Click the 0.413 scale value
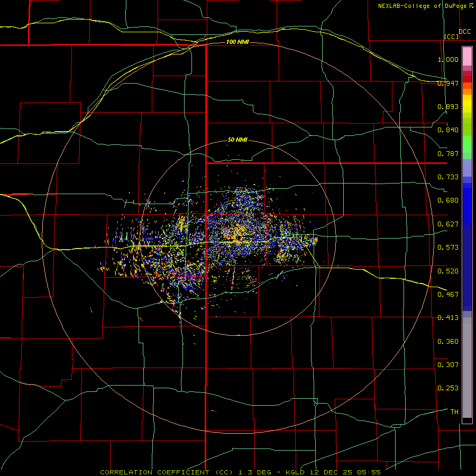The height and width of the screenshot is (476, 476). click(x=448, y=318)
